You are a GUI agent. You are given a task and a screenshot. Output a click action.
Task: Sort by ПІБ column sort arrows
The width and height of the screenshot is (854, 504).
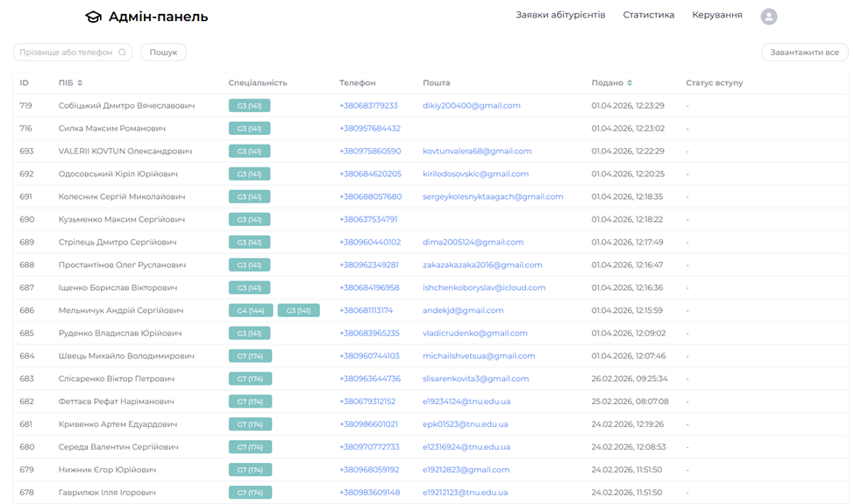pyautogui.click(x=80, y=83)
